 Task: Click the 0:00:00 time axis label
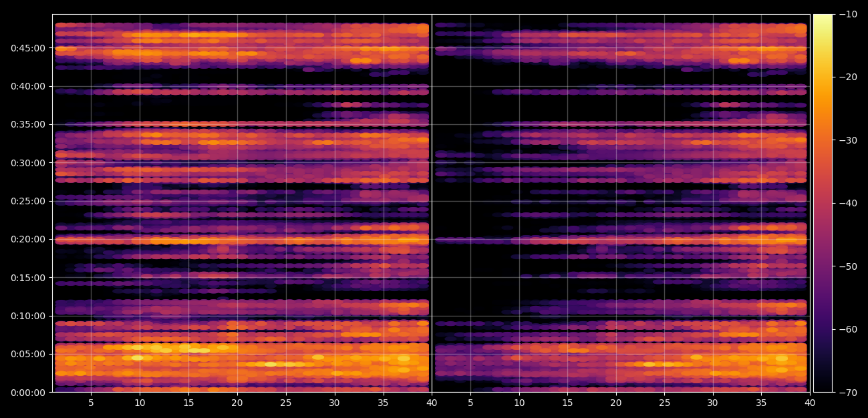click(x=27, y=393)
